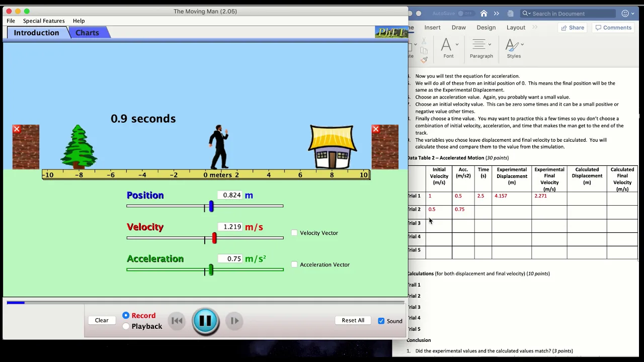Select the Format Painter brush in Word
Viewport: 644px width, 362px height.
(424, 60)
